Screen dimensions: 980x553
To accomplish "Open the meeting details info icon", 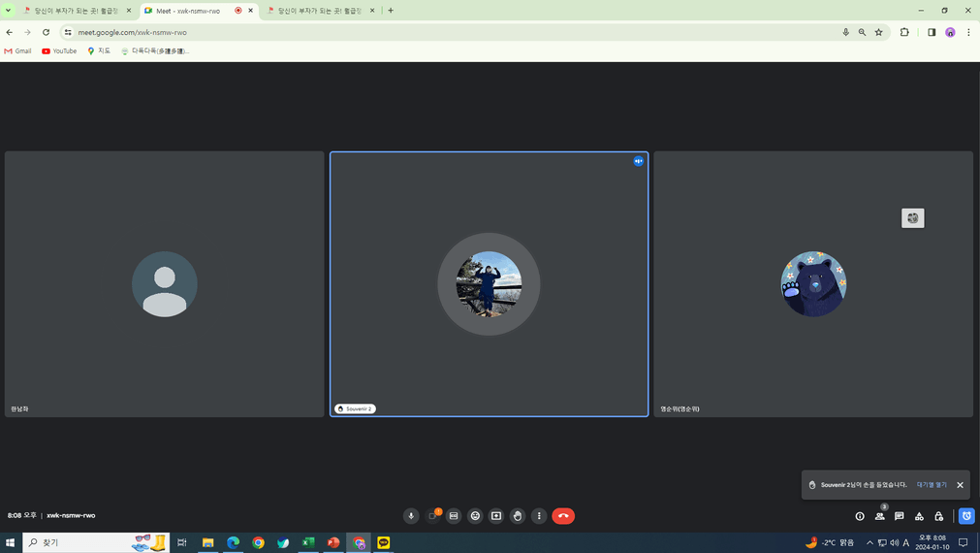I will tap(860, 516).
